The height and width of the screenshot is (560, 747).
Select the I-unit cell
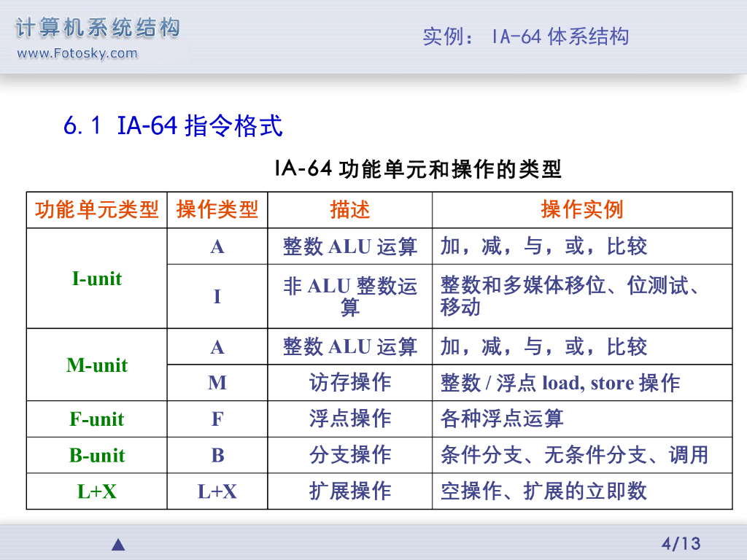[97, 279]
